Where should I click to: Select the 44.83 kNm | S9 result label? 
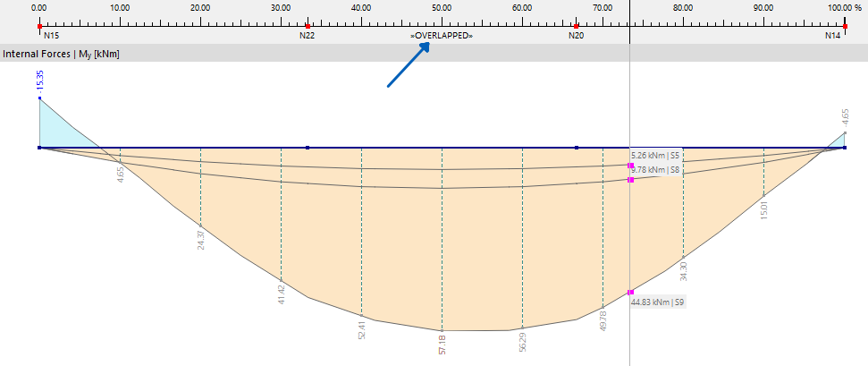coord(658,302)
